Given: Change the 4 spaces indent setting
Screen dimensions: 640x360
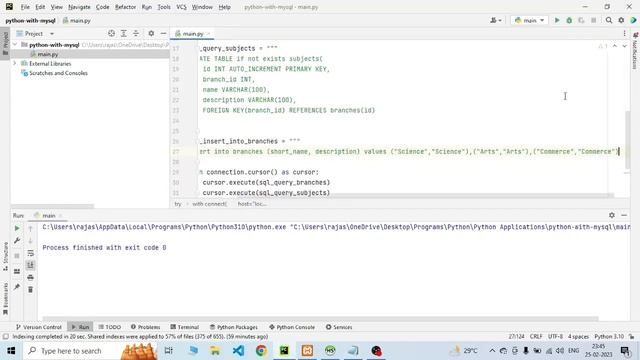Looking at the screenshot, I should pos(578,337).
